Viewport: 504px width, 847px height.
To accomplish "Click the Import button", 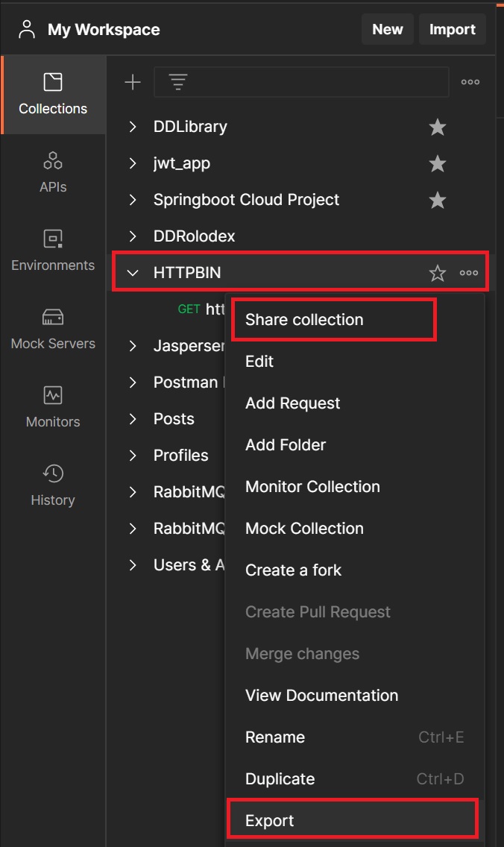I will pos(452,30).
